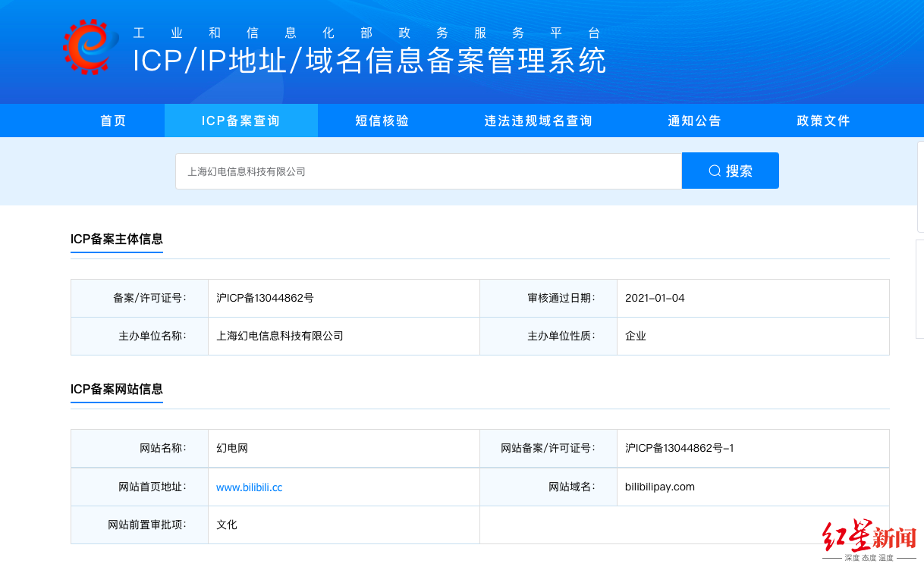The width and height of the screenshot is (924, 570).
Task: Click the ICP备案主体信息 section heading
Action: pyautogui.click(x=116, y=237)
